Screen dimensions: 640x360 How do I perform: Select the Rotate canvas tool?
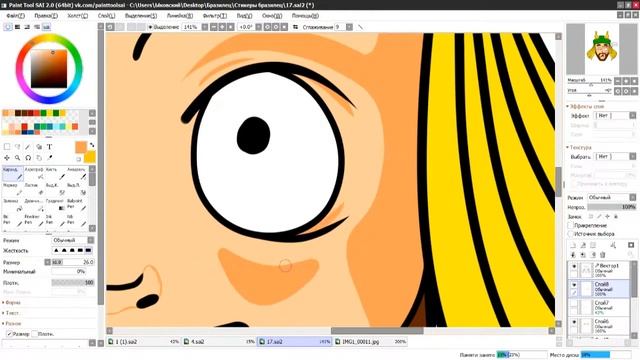[28, 158]
